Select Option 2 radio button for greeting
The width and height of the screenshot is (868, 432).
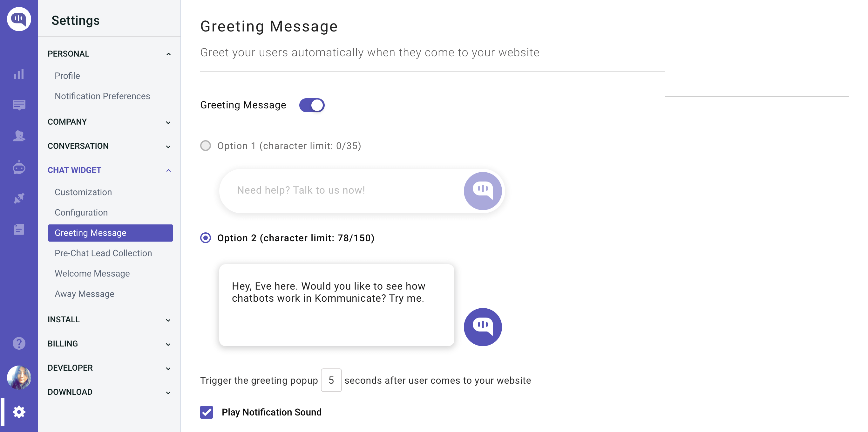click(205, 237)
